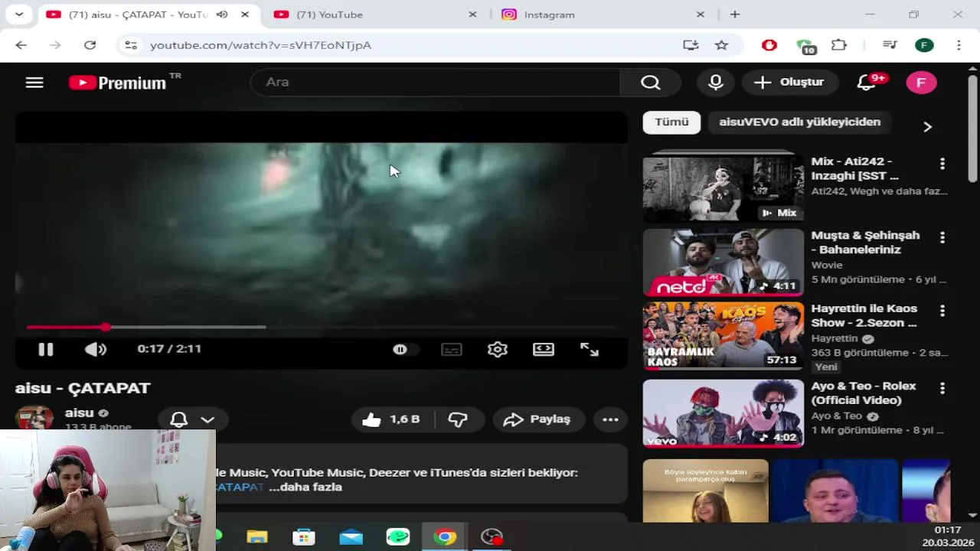Open the player settings gear
The height and width of the screenshot is (551, 980).
[498, 350]
